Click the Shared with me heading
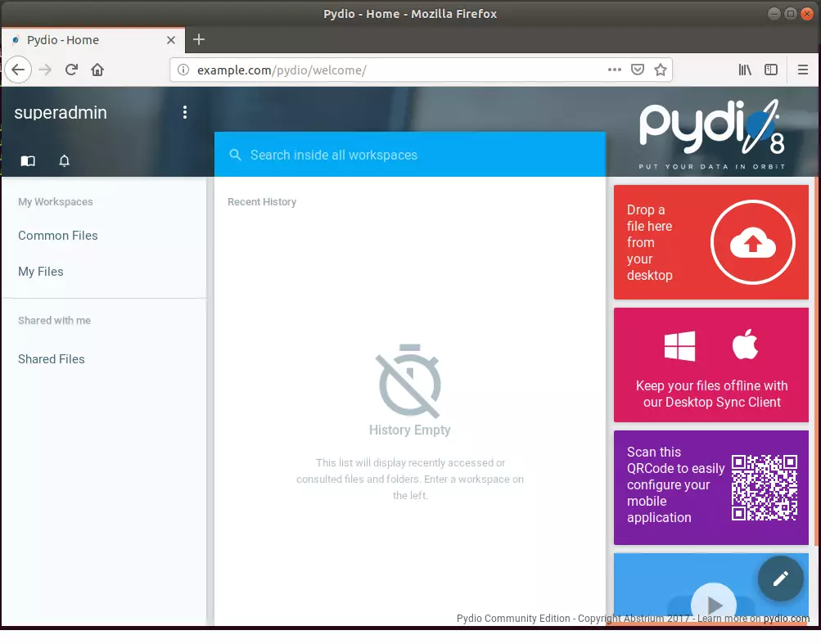 click(55, 321)
